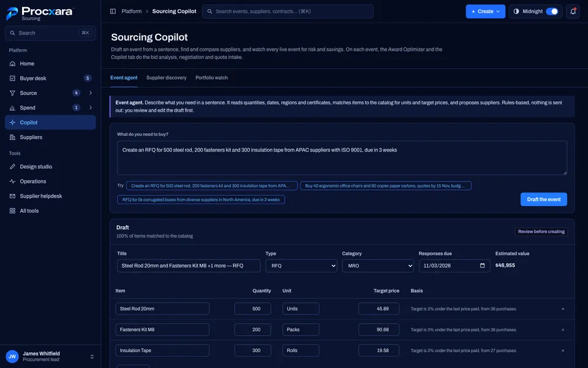Open the notifications bell
The image size is (588, 368).
pyautogui.click(x=573, y=11)
